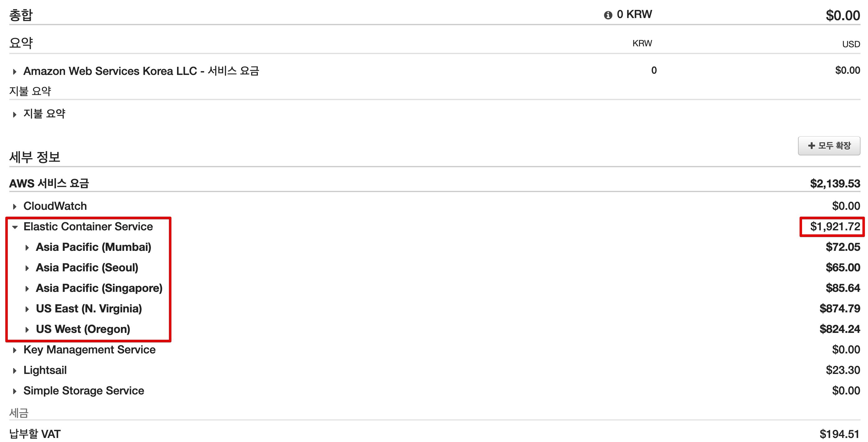Select the US East (N. Virginia) label
Screen dimensions: 868x442
click(89, 309)
